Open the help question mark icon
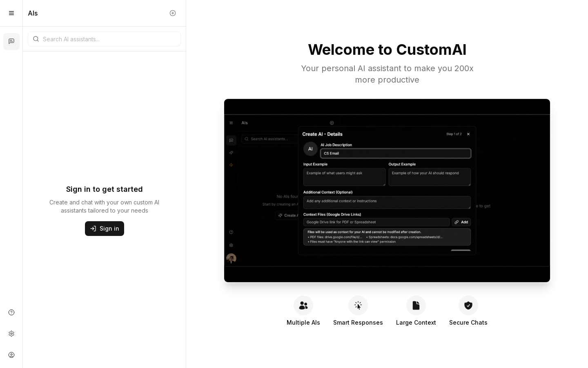 pos(11,312)
